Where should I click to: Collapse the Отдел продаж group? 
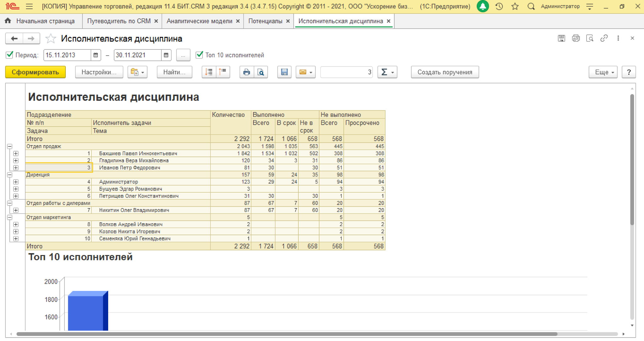(x=10, y=146)
